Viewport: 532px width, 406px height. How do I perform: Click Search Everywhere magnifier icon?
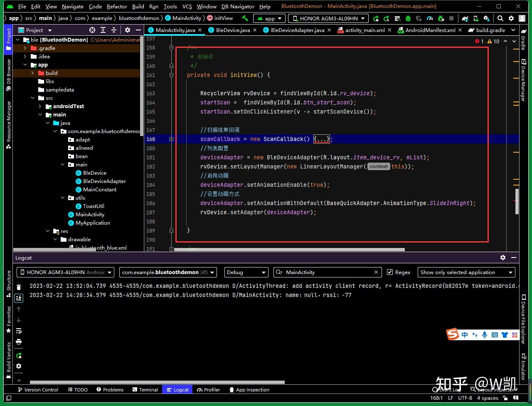coord(500,18)
